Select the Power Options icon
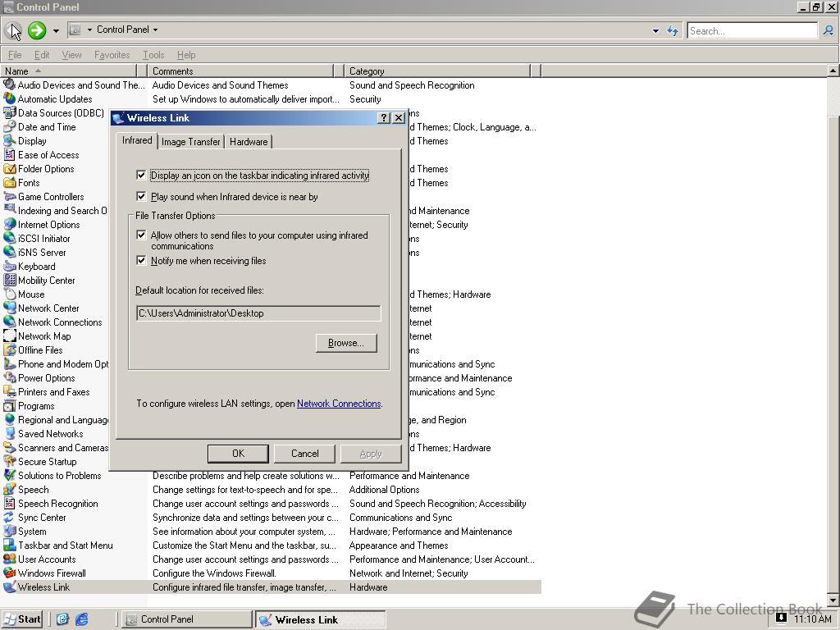 coord(10,377)
